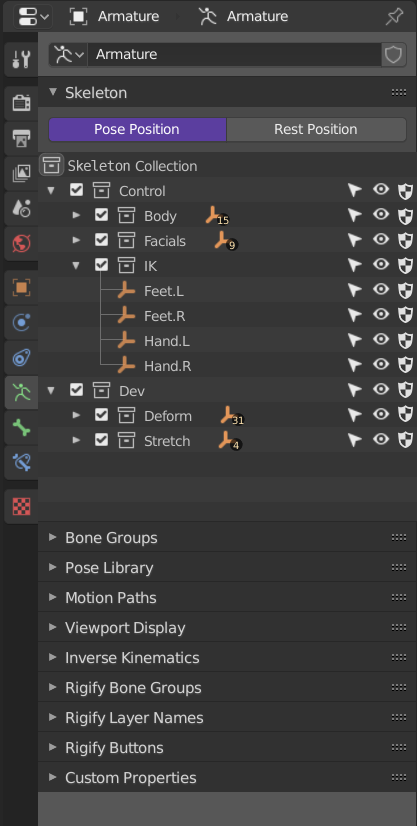Screen dimensions: 417x826
Task: Open the Output properties tab
Action: click(x=21, y=138)
